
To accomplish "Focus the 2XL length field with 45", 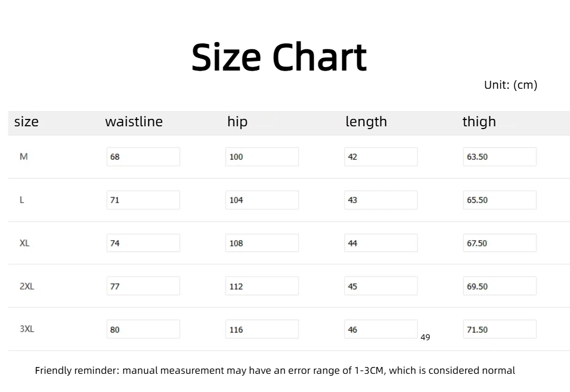I will (380, 286).
